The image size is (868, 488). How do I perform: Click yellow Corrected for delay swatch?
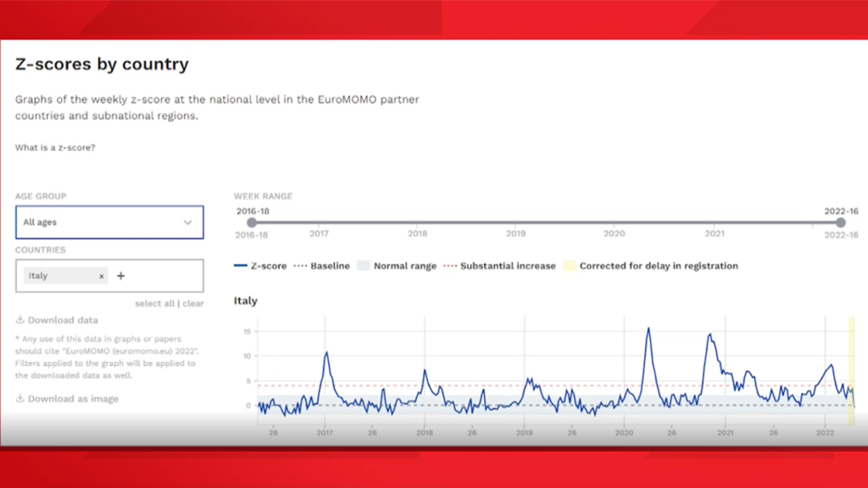(570, 266)
